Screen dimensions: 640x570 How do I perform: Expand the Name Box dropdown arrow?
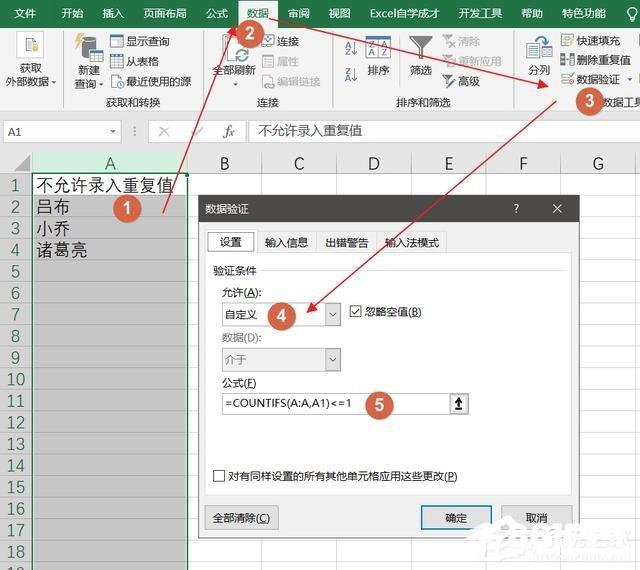click(x=113, y=132)
